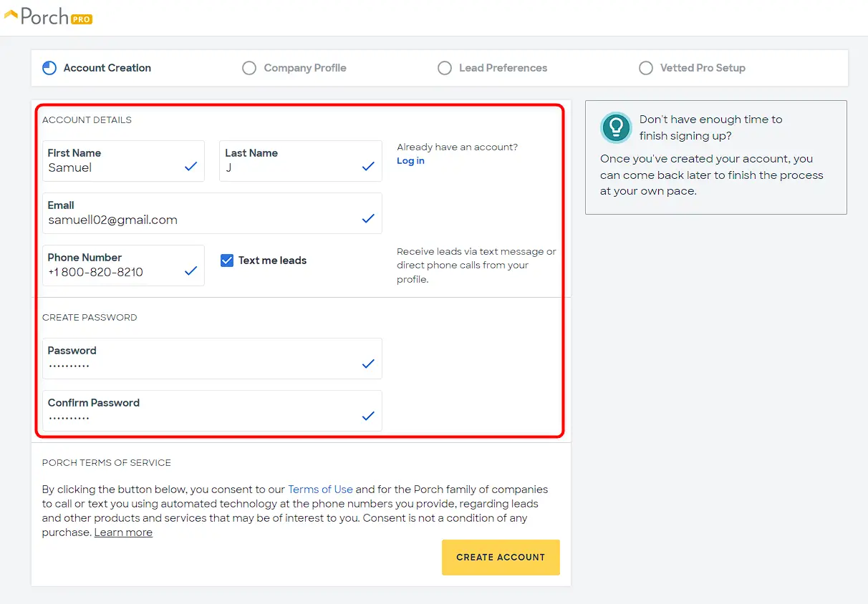Image resolution: width=868 pixels, height=604 pixels.
Task: Click the lightbulb tip icon
Action: 615,127
